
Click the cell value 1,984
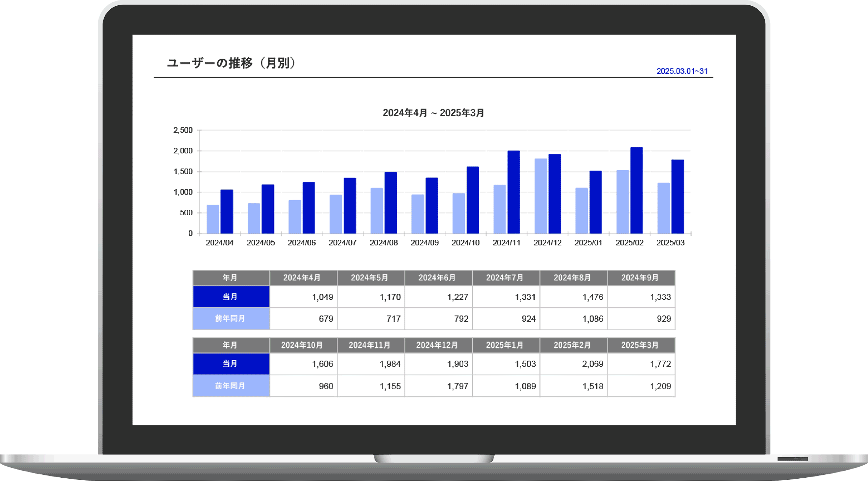point(390,364)
